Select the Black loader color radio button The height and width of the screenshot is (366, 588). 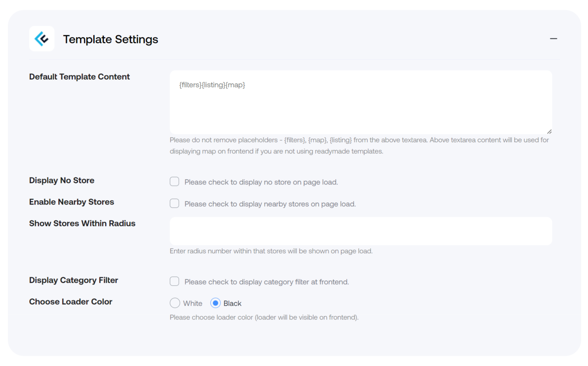click(x=216, y=303)
